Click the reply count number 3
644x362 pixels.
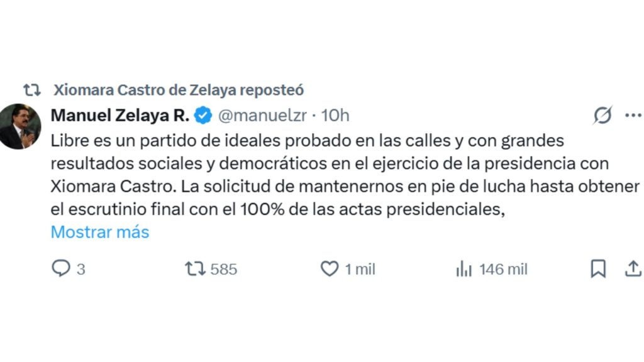pyautogui.click(x=80, y=269)
